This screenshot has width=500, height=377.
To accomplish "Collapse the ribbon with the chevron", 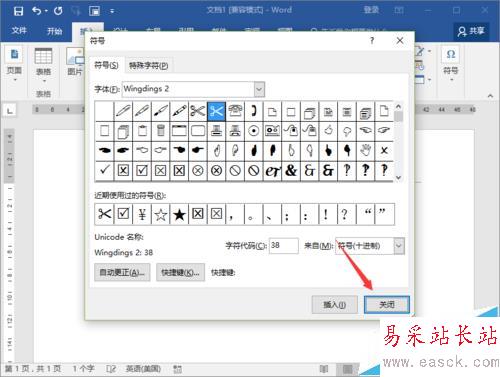I will (x=490, y=96).
